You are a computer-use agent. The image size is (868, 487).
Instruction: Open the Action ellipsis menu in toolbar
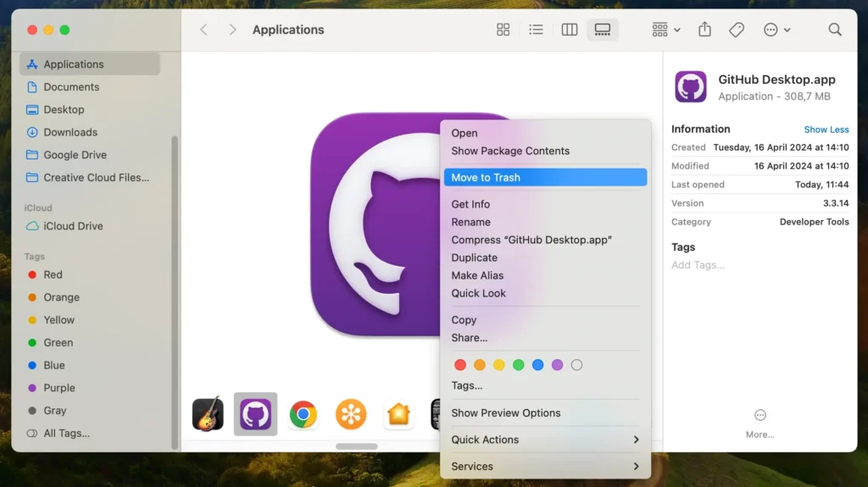[x=776, y=30]
